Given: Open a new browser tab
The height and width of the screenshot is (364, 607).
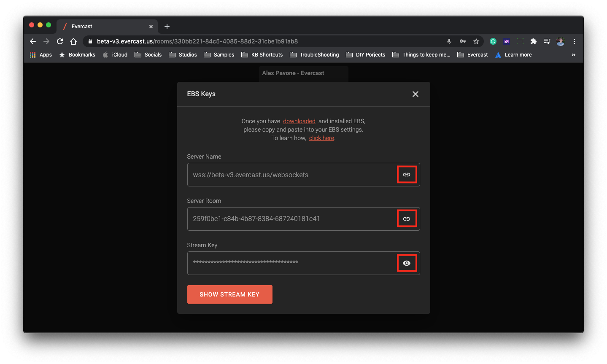Looking at the screenshot, I should [167, 27].
